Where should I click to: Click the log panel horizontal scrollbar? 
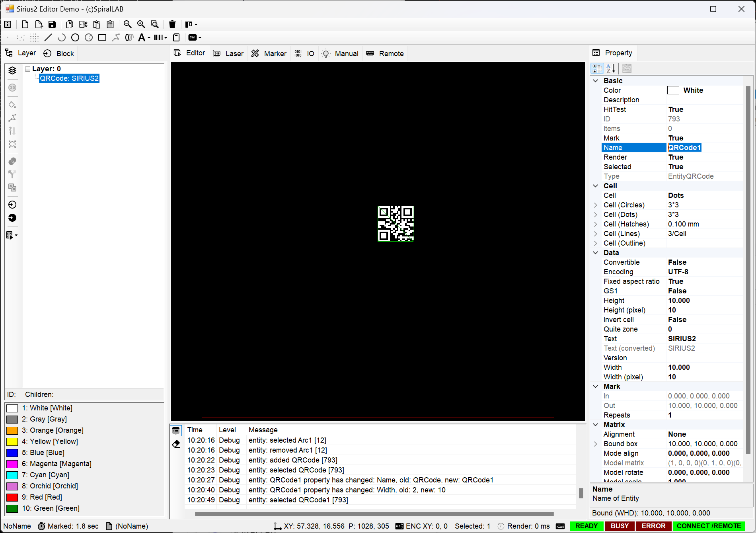pyautogui.click(x=374, y=514)
